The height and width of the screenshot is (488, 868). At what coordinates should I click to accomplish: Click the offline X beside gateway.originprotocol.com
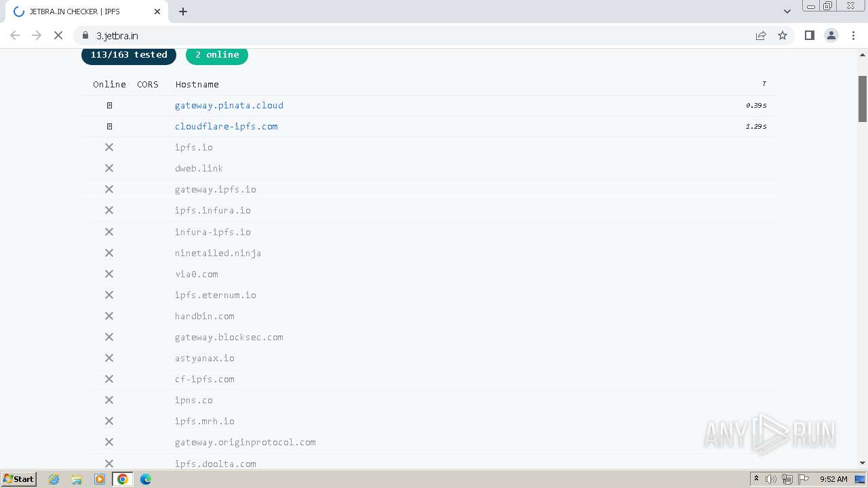click(x=109, y=442)
